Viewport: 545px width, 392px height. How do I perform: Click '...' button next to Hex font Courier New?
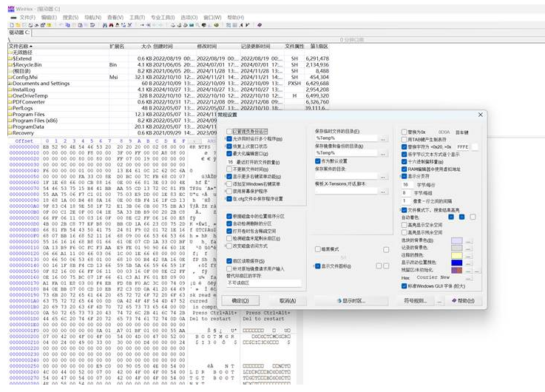(468, 277)
